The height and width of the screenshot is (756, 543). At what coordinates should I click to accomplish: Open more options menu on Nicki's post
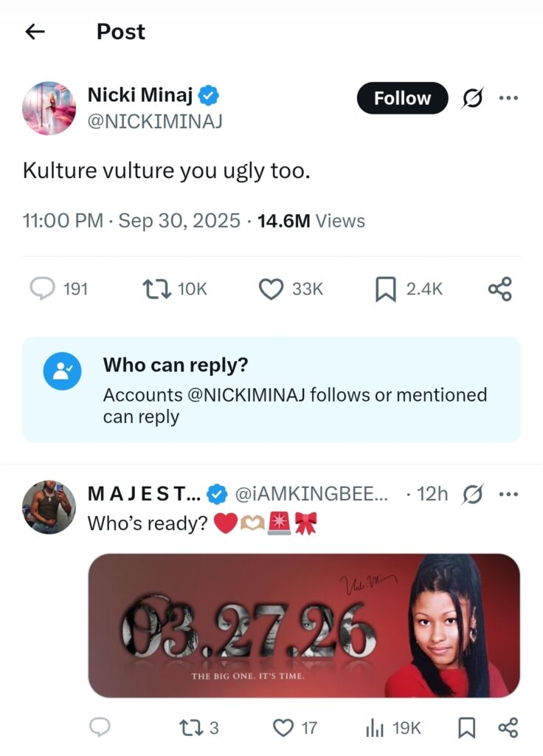(508, 98)
